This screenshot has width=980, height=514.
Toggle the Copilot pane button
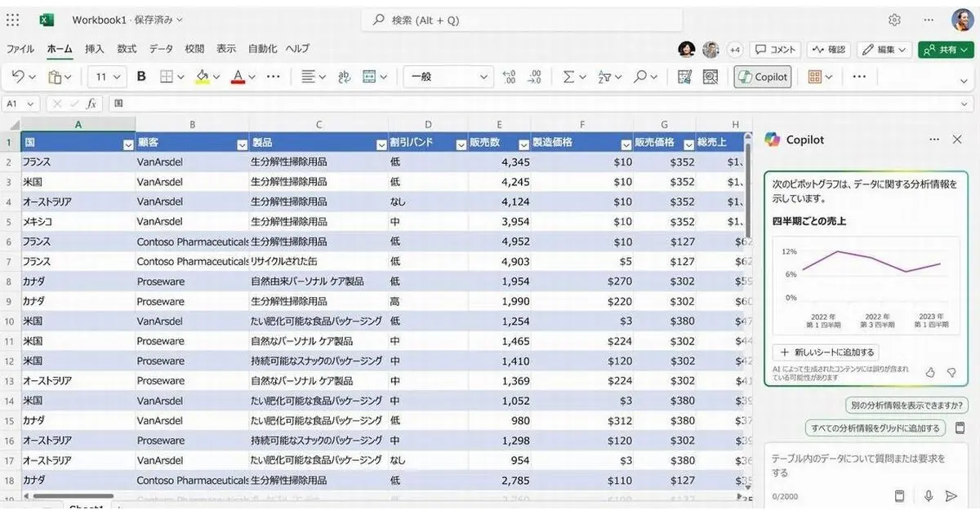tap(762, 77)
